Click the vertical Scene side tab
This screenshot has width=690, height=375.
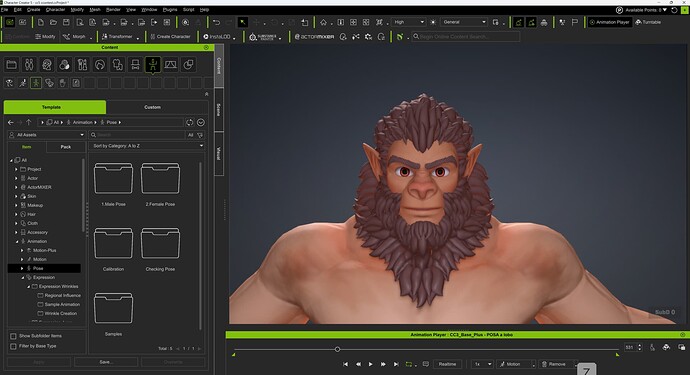(219, 109)
